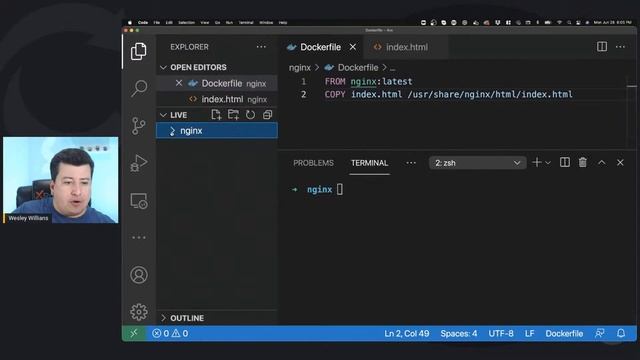
Task: Kill the terminal with trash icon
Action: [583, 162]
